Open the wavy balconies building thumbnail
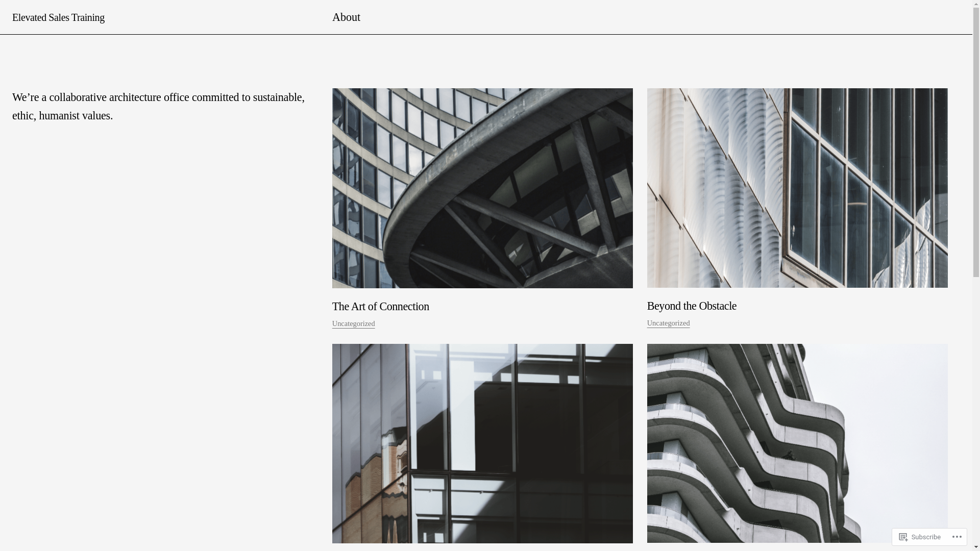 (797, 443)
